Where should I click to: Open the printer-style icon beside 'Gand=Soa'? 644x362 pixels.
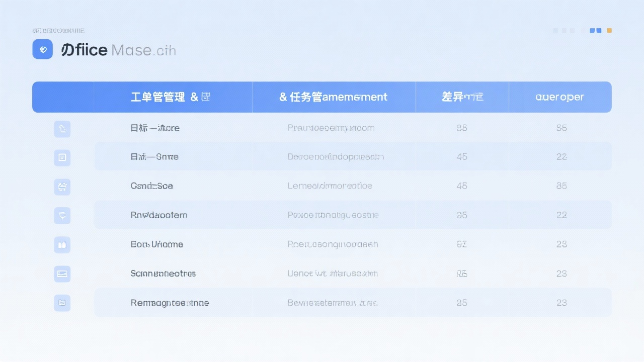click(62, 187)
